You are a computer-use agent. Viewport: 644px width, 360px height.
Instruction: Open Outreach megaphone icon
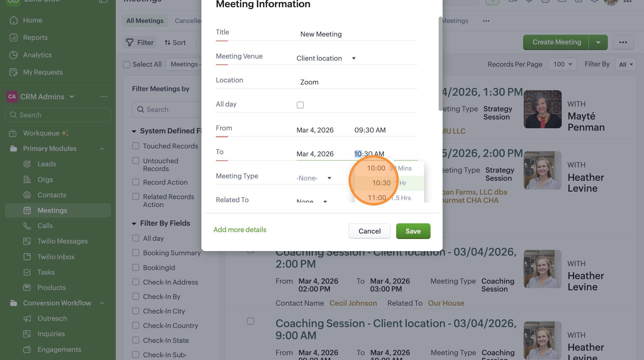(x=27, y=319)
